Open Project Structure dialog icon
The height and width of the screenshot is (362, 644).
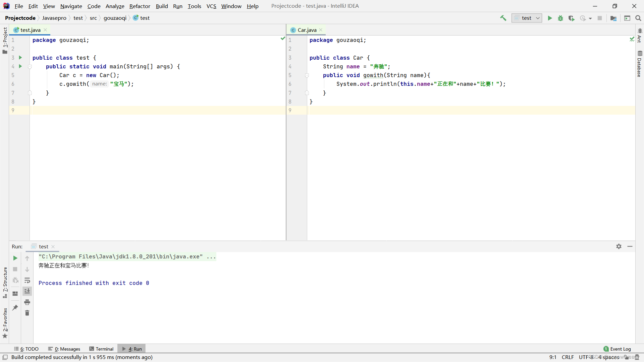pyautogui.click(x=613, y=18)
